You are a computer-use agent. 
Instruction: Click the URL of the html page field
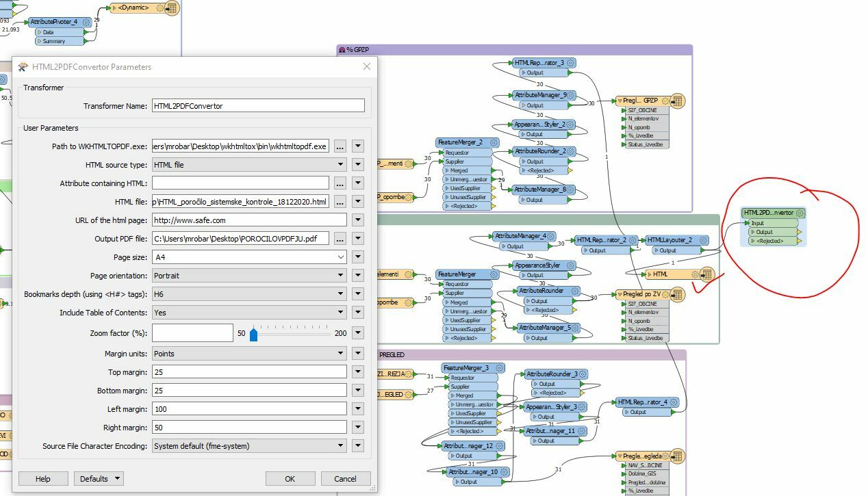pyautogui.click(x=249, y=220)
